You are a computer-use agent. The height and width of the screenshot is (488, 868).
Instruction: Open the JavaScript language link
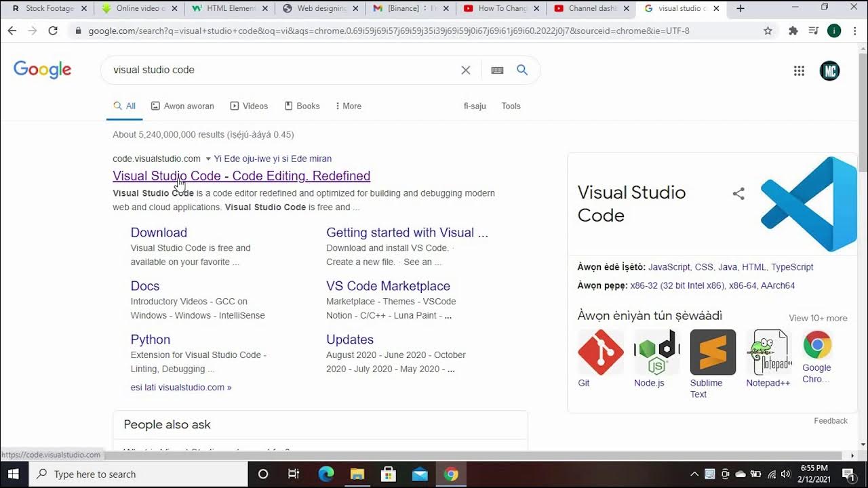(669, 267)
